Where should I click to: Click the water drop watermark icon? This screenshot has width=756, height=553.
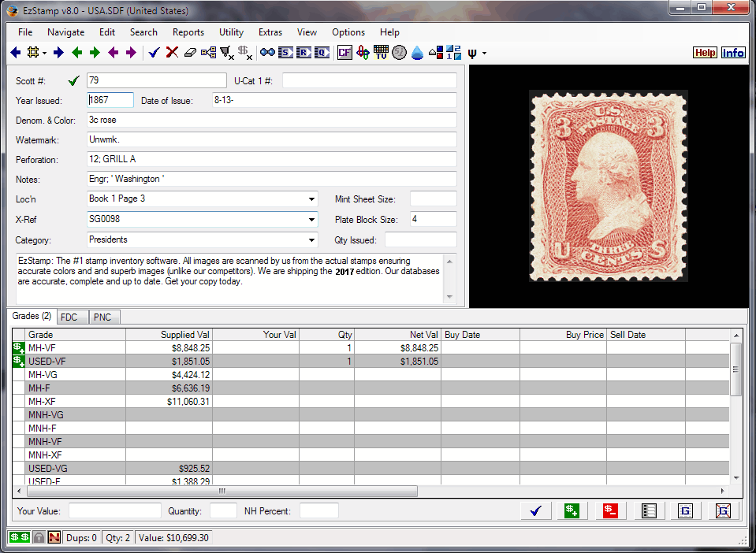pos(416,52)
